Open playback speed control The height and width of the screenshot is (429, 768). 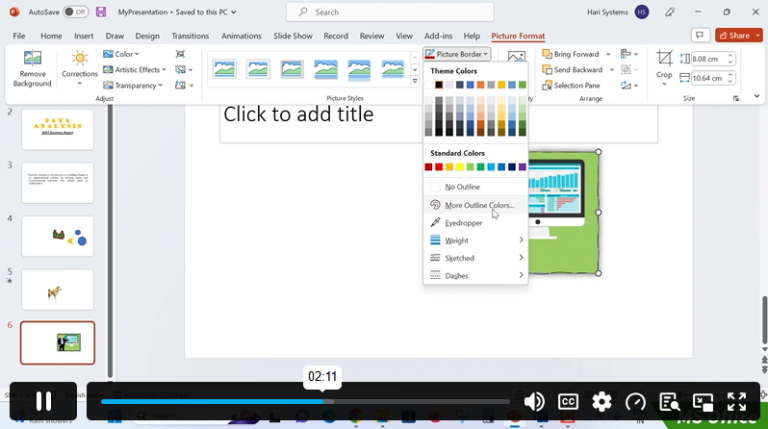[x=635, y=402]
